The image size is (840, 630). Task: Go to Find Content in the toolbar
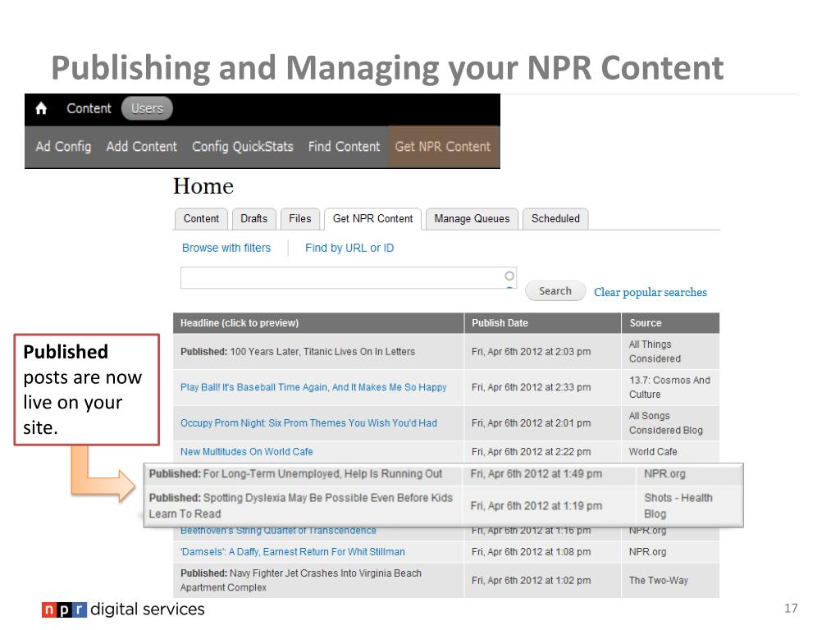coord(344,147)
